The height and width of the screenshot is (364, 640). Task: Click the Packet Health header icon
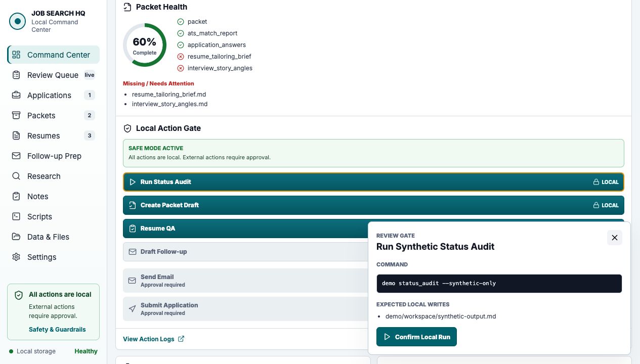127,7
